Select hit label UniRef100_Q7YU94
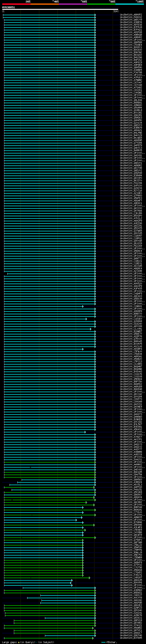Image resolution: width=146 pixels, height=644 pixels. [131, 143]
